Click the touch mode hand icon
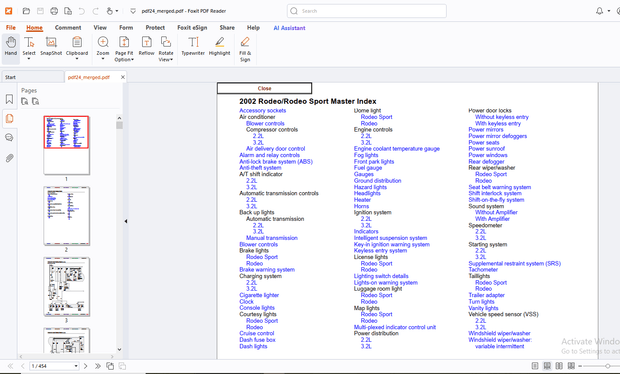Image resolution: width=620 pixels, height=374 pixels. 110,11
